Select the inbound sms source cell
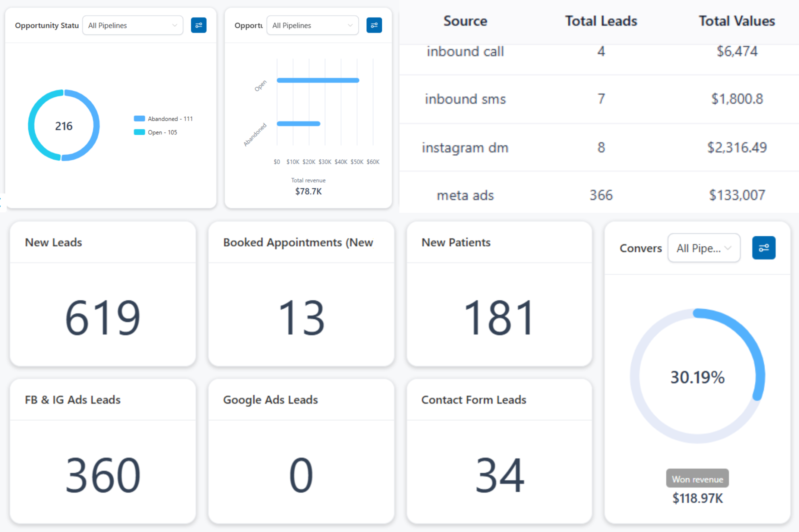 pyautogui.click(x=465, y=99)
